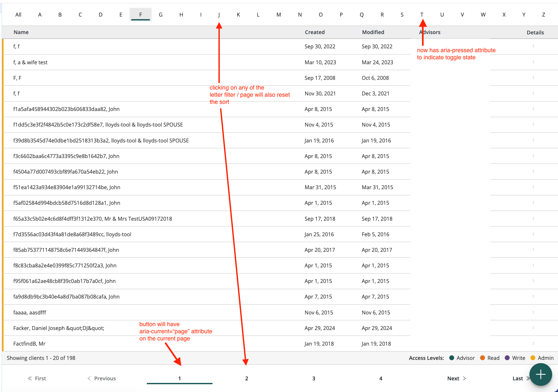This screenshot has width=558, height=392.
Task: Open details kebab for f51ea1423a934e83904e1a99132714be, John
Action: [x=533, y=187]
